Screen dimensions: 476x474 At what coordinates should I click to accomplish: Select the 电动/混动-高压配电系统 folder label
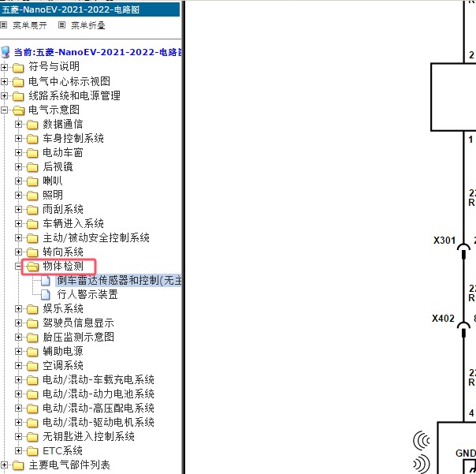click(99, 409)
